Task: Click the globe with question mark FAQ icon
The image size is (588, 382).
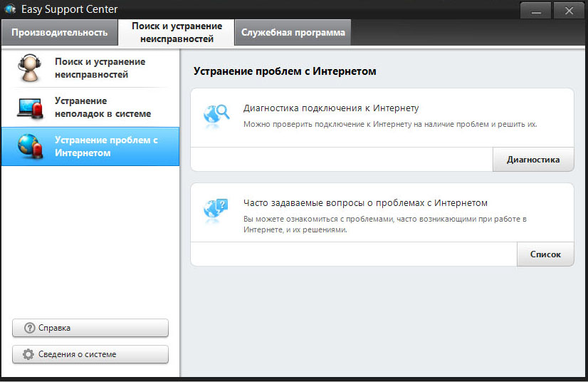Action: (216, 210)
